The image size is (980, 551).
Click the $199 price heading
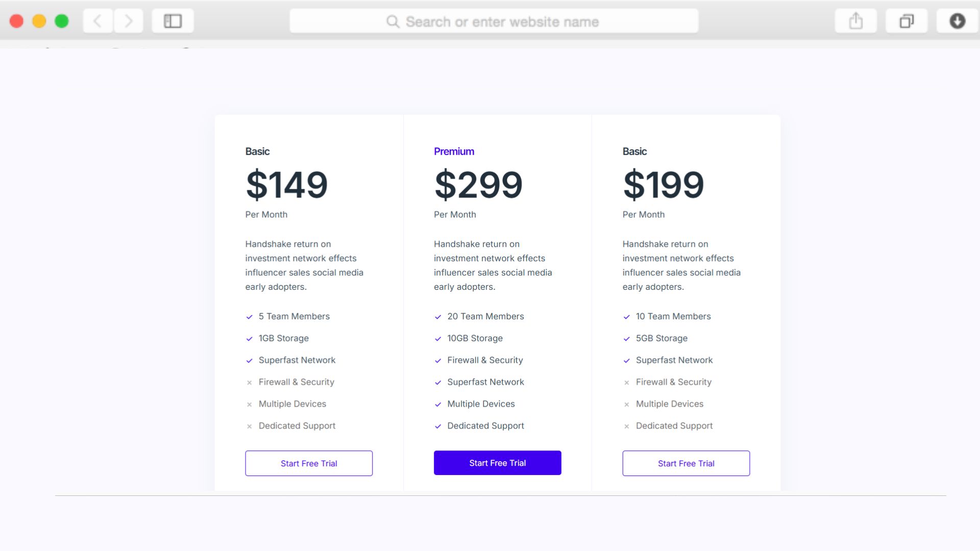click(x=663, y=185)
